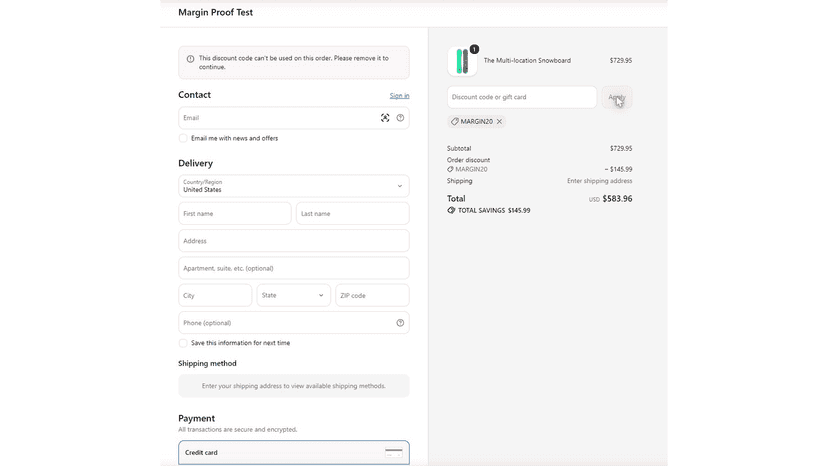Click into the First name field
Image resolution: width=828 pixels, height=466 pixels.
point(234,213)
